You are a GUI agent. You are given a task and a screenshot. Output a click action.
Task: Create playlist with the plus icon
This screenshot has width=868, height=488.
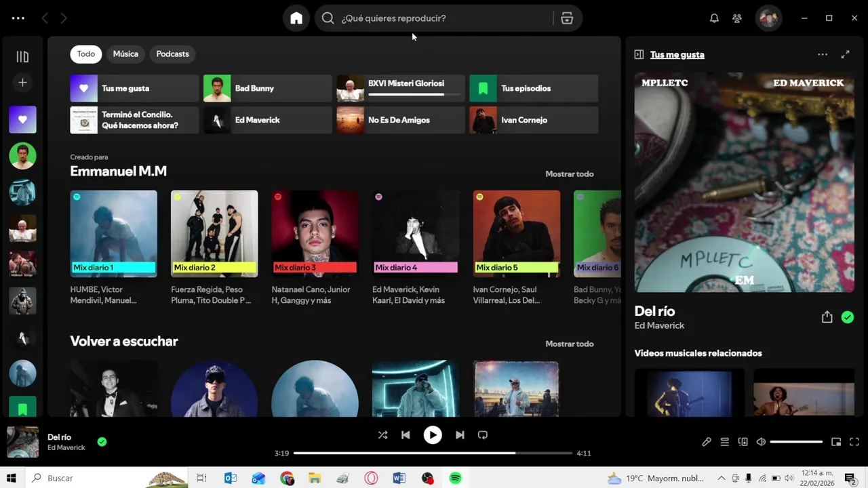coord(22,82)
